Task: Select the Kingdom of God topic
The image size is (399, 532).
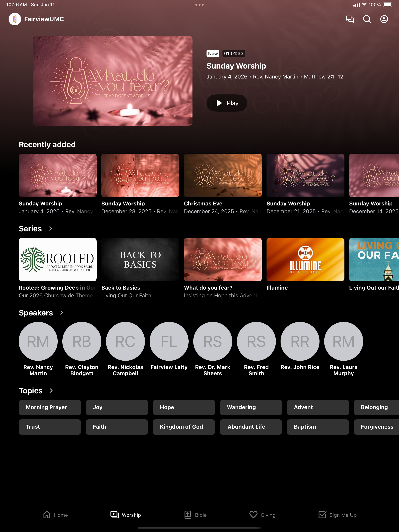Action: (x=184, y=427)
